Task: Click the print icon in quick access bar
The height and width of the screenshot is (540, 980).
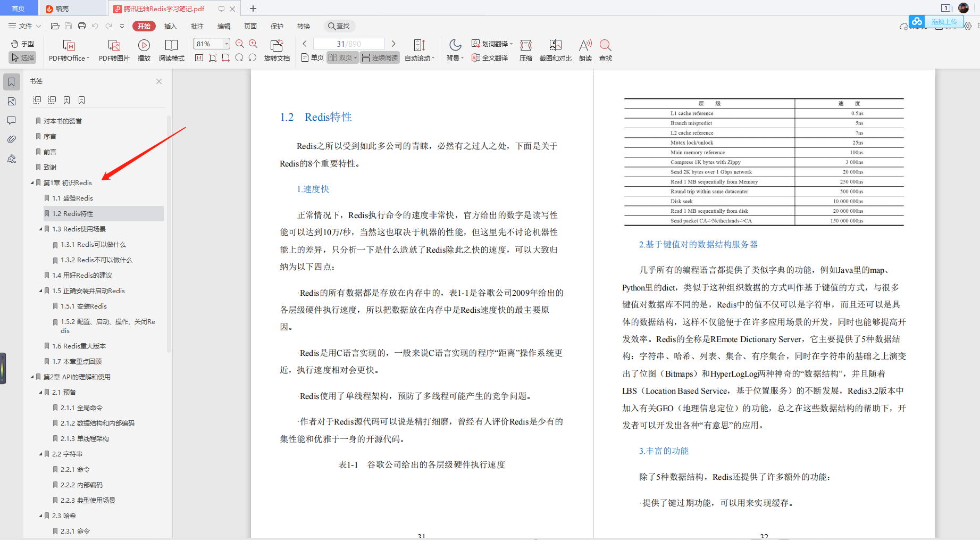Action: click(82, 26)
